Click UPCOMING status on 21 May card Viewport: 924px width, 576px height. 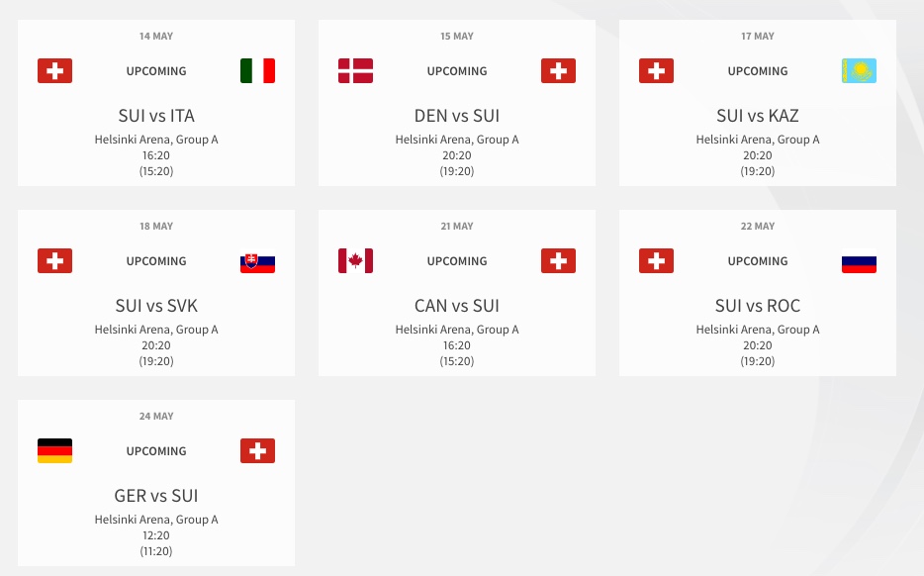point(457,261)
